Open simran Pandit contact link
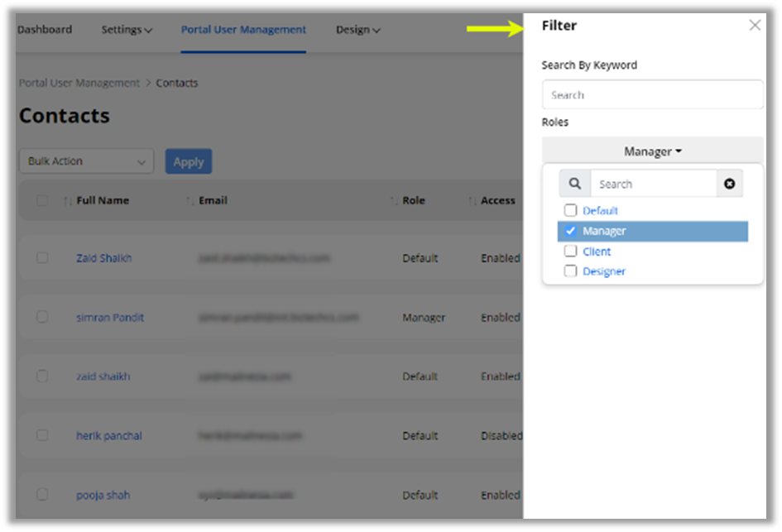Viewport: 782px width, 532px height. click(110, 318)
